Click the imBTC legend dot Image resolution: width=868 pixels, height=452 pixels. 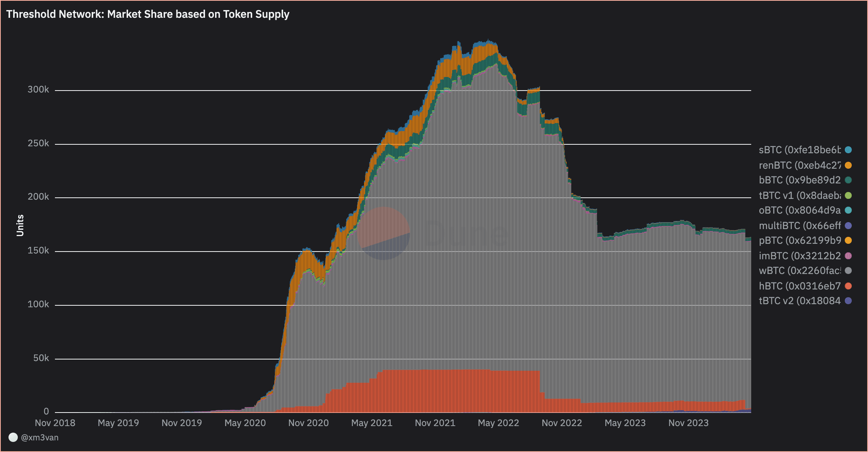click(x=848, y=256)
